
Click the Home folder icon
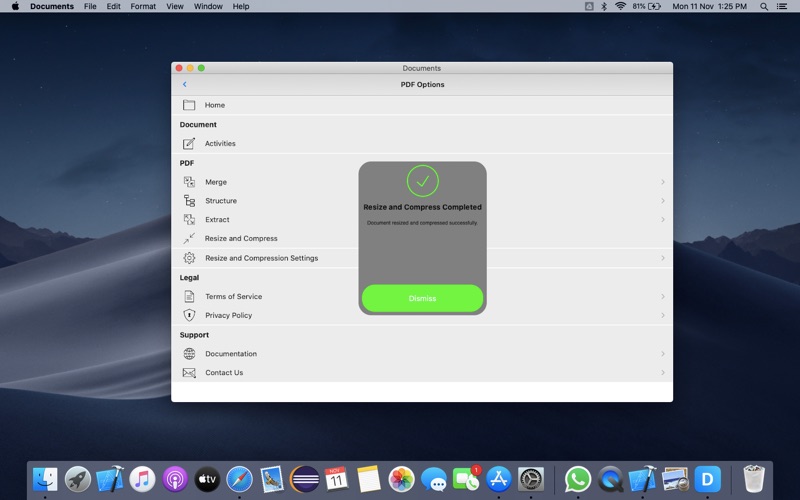189,105
